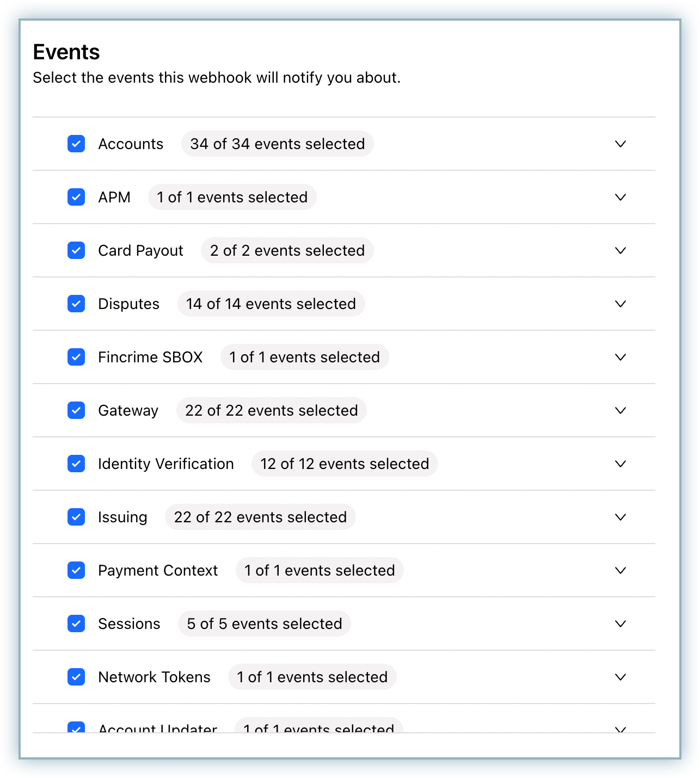Expand the Accounts events chevron
The width and height of the screenshot is (700, 778).
(621, 144)
